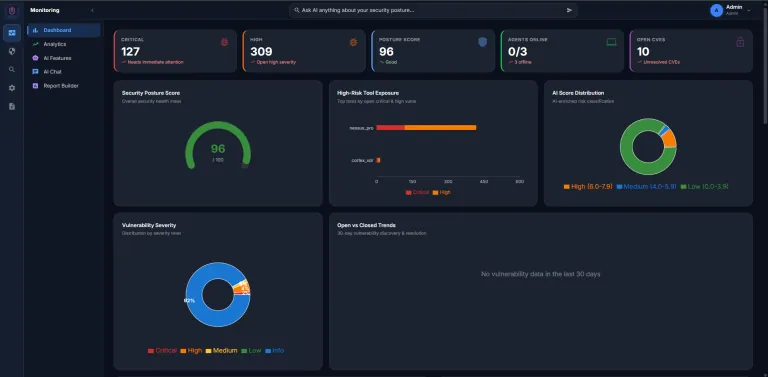Toggle the Info legend in Vulnerability Severity
The image size is (768, 377).
pyautogui.click(x=274, y=351)
